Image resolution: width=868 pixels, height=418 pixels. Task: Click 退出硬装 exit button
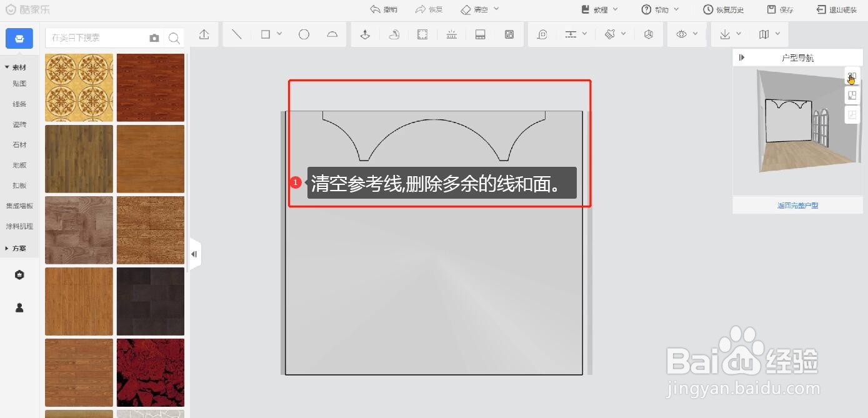837,9
